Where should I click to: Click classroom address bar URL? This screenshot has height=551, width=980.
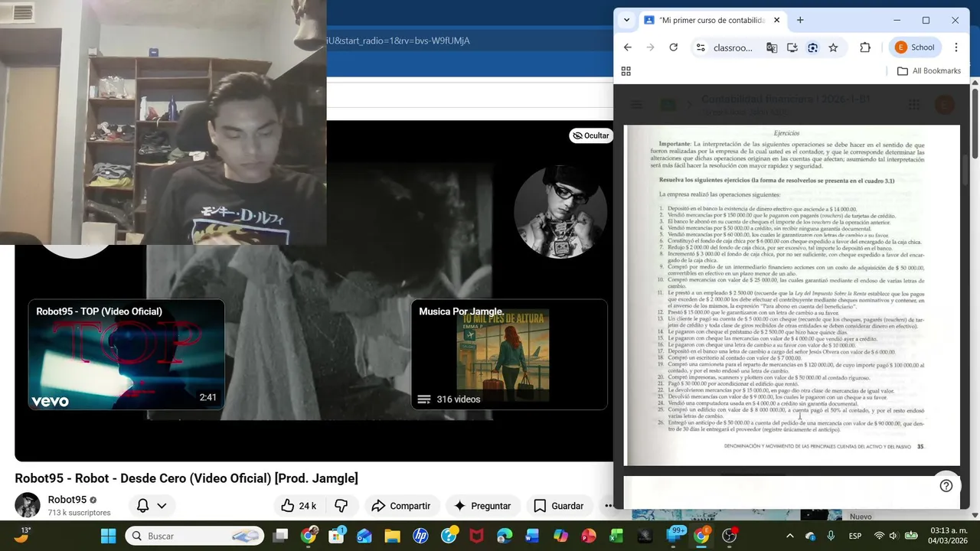(x=733, y=47)
